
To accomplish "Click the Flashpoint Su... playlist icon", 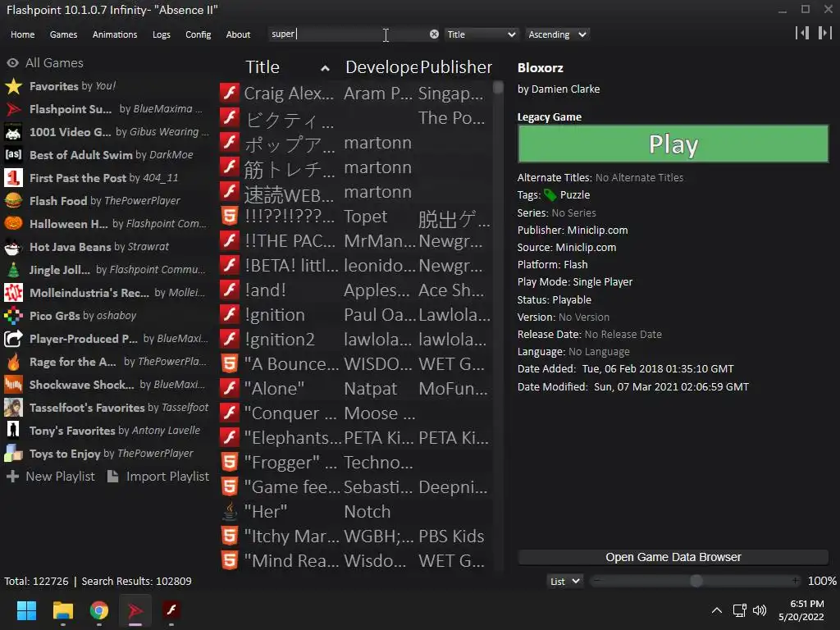I will point(13,109).
